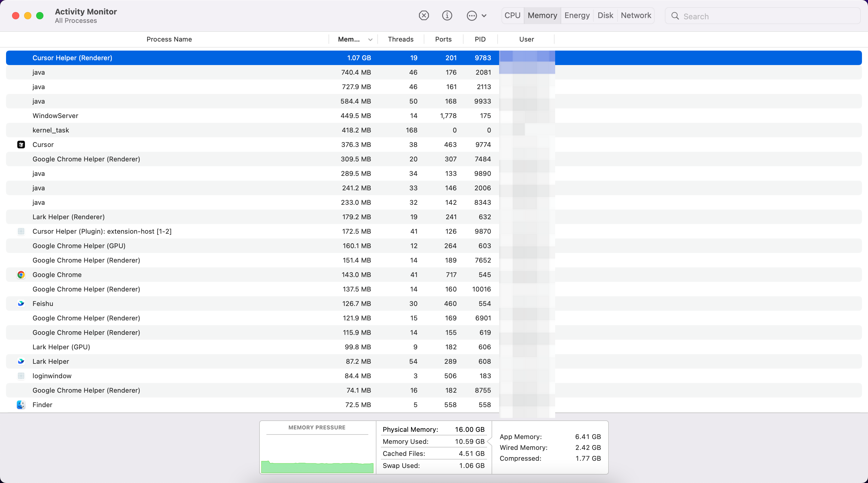Select the Google Chrome Helper (GPU) row

[434, 246]
